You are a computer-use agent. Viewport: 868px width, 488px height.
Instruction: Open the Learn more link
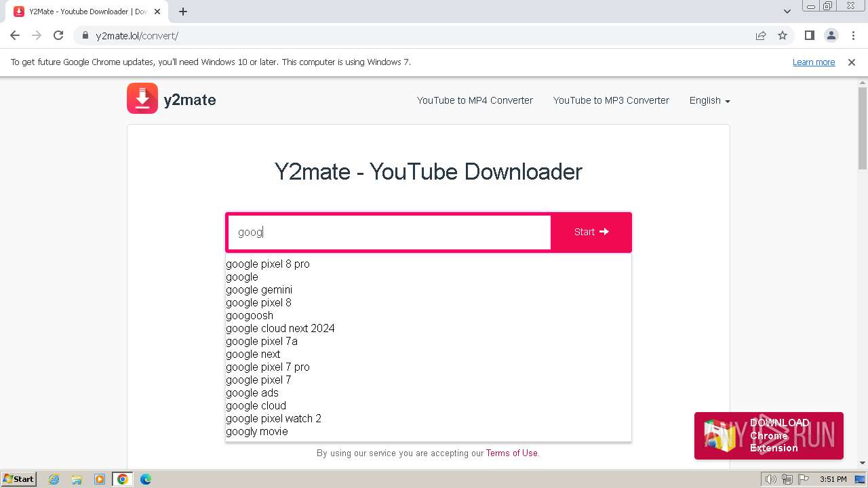[x=814, y=62]
